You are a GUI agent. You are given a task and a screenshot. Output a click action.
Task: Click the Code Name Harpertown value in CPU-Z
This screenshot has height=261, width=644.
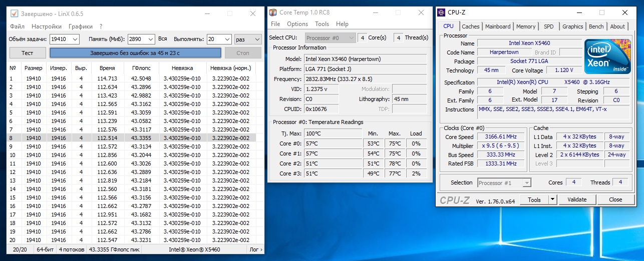pos(504,52)
